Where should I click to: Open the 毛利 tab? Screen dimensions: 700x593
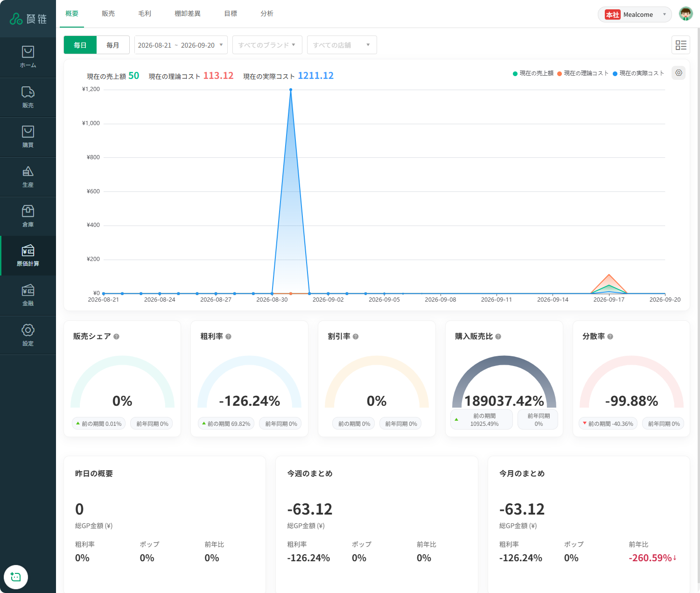(x=145, y=14)
